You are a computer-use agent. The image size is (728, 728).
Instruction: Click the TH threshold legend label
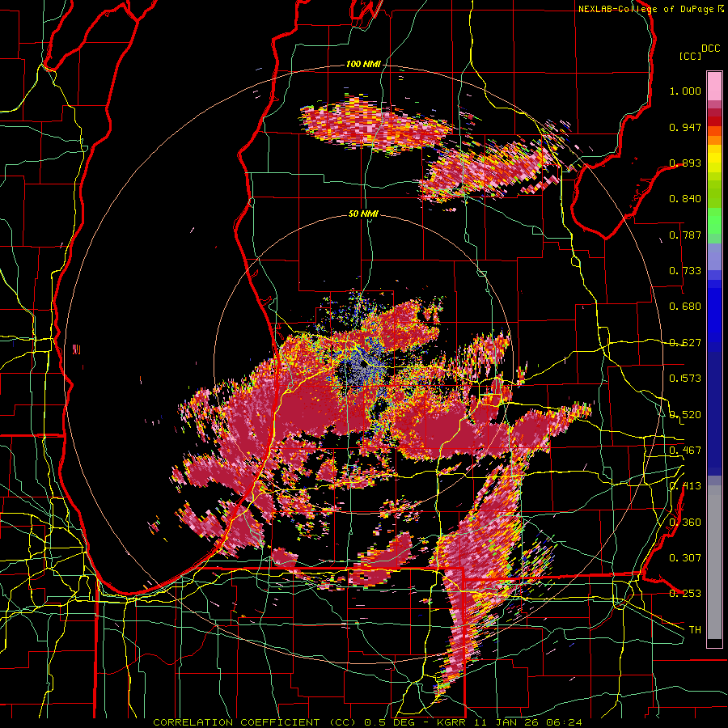695,629
